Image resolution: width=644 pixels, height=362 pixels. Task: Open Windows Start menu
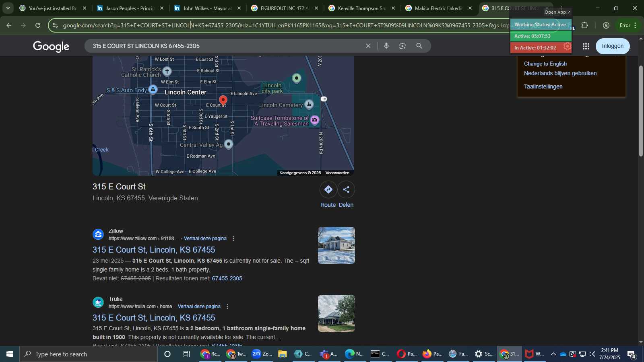[x=10, y=354]
